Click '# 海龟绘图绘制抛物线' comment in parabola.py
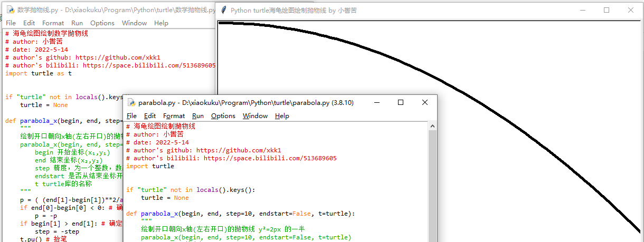The width and height of the screenshot is (644, 242). (161, 127)
